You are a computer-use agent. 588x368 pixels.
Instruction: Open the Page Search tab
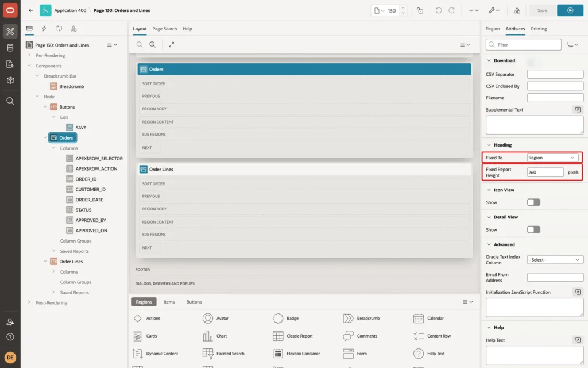164,29
